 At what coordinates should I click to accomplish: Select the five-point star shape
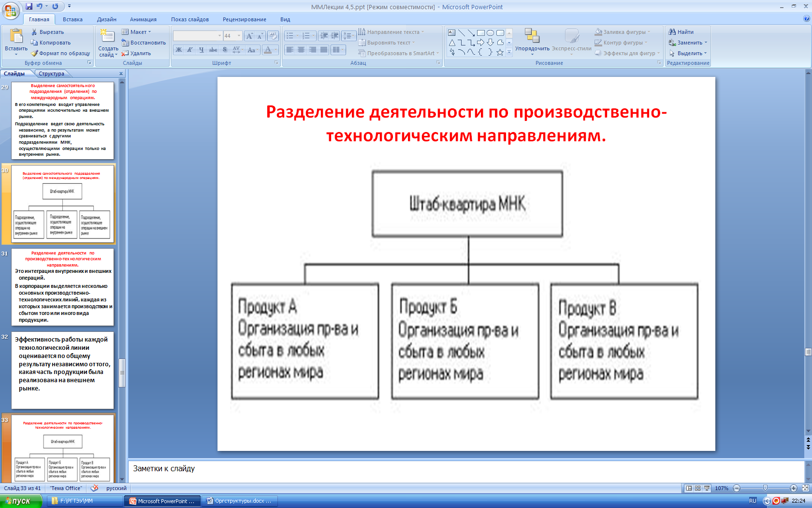click(x=500, y=52)
